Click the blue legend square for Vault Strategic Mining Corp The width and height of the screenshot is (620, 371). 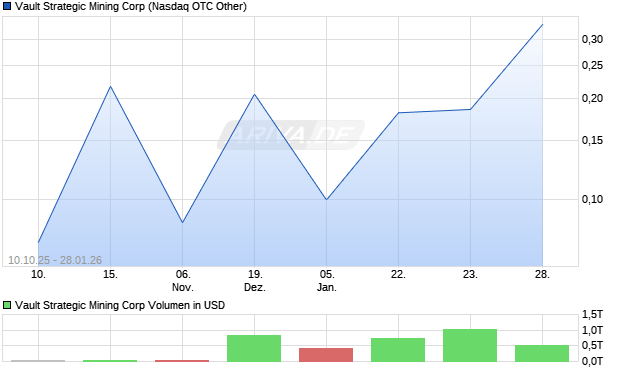(x=7, y=7)
